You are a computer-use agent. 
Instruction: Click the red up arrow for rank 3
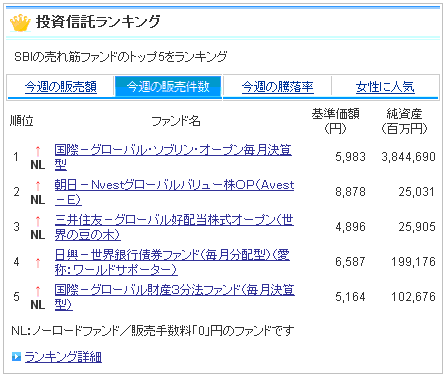[38, 221]
